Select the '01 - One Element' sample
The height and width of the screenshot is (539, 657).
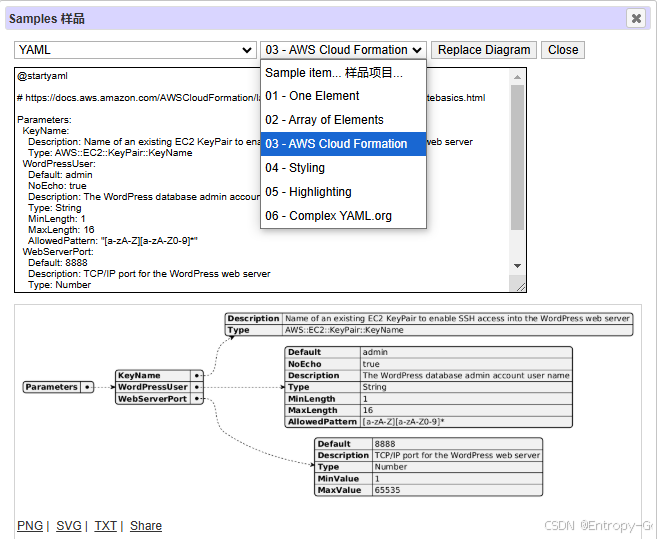click(x=343, y=96)
